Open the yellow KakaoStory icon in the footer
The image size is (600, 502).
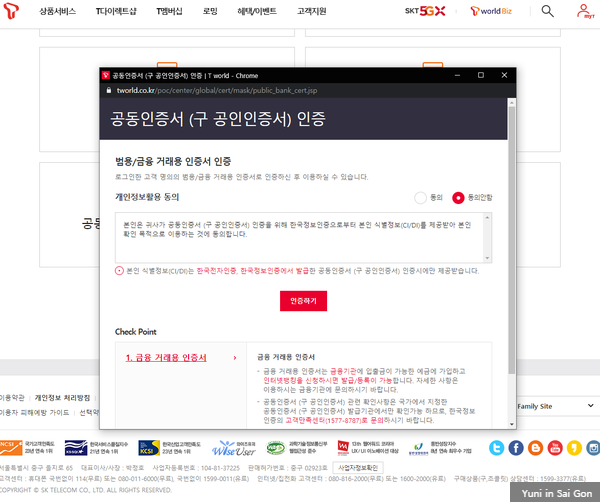[x=574, y=448]
